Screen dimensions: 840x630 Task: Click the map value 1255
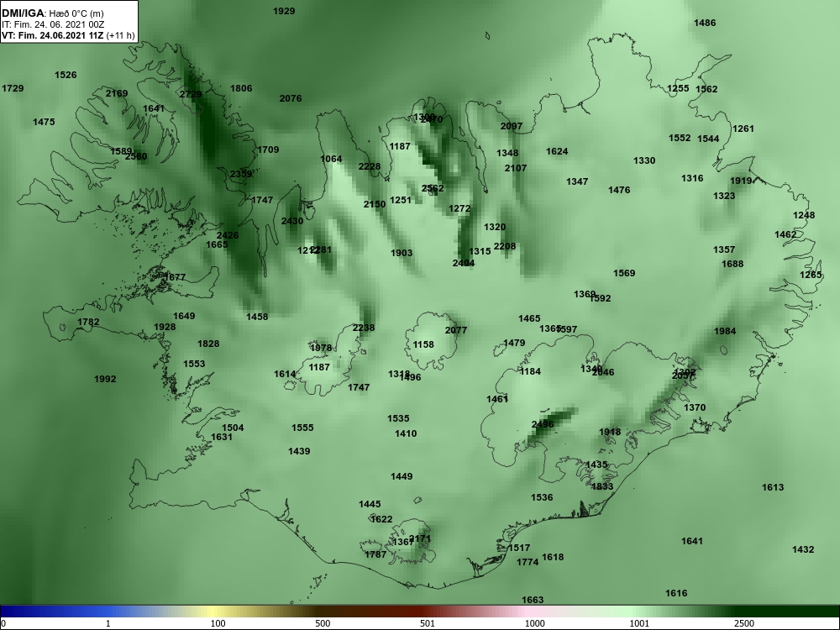click(678, 88)
